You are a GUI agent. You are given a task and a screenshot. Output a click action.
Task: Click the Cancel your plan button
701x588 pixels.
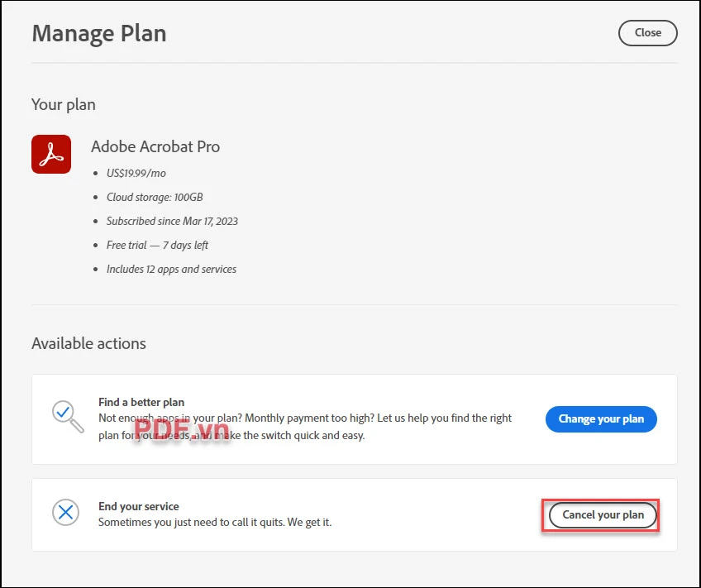[603, 515]
